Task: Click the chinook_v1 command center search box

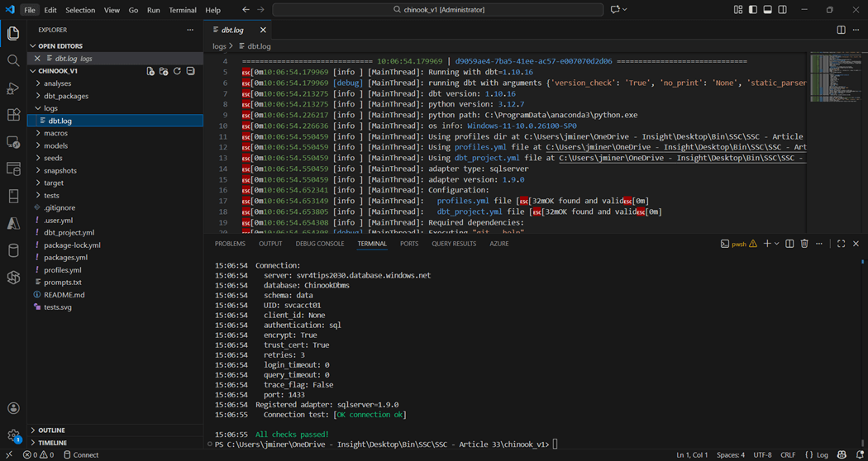Action: click(x=439, y=10)
